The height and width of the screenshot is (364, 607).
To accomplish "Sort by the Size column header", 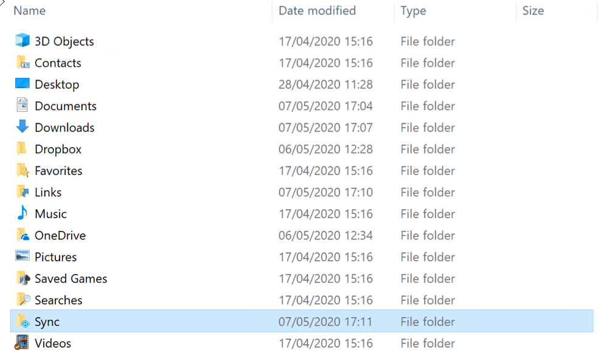I will tap(533, 10).
